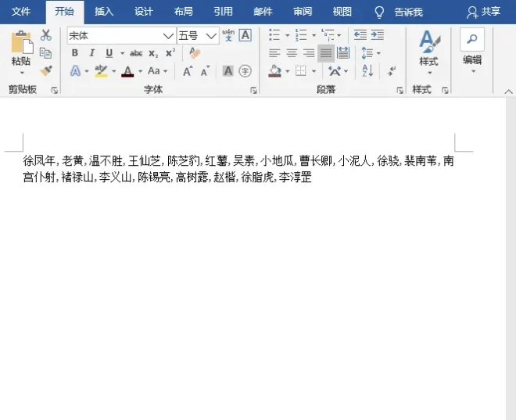Select the Format Painter brush
516x420 pixels.
point(46,70)
